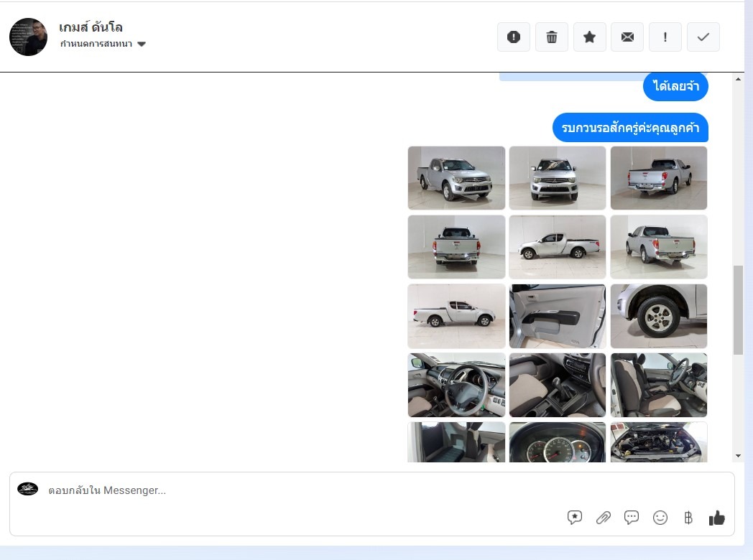Delete conversation with trash icon
This screenshot has width=753, height=560.
point(551,37)
